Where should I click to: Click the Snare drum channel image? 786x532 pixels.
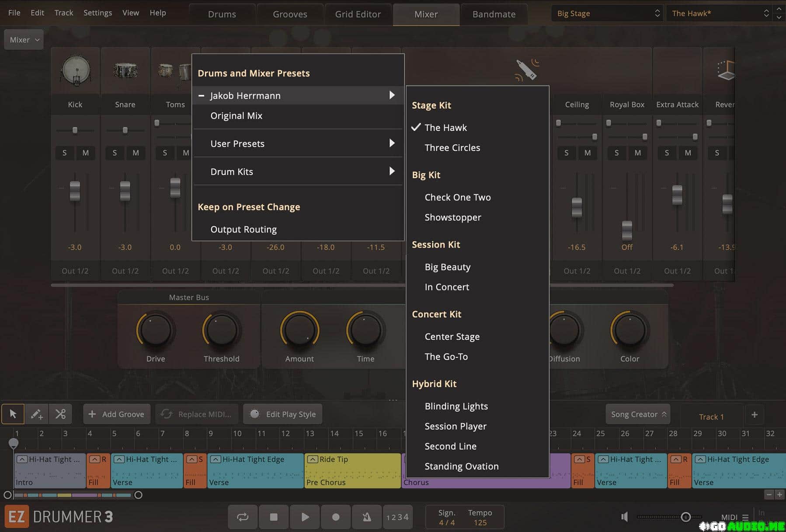(x=125, y=70)
